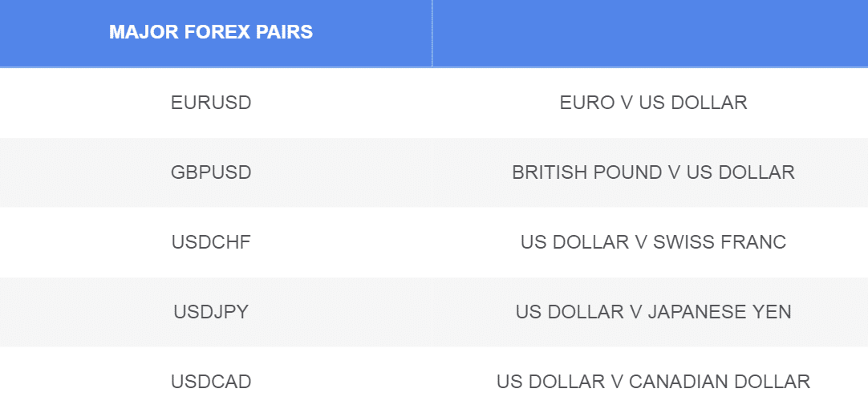Click the US DOLLAR V CANADIAN DOLLAR text
The height and width of the screenshot is (409, 868).
[x=653, y=382]
